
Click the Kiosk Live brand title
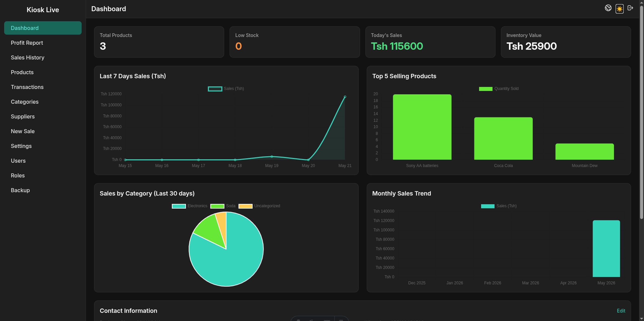(x=43, y=10)
